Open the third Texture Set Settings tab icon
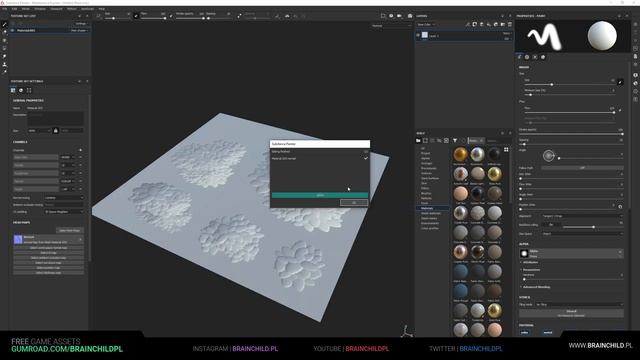Image resolution: width=640 pixels, height=360 pixels. [x=29, y=90]
